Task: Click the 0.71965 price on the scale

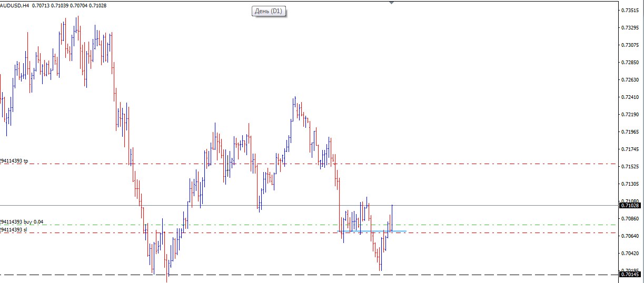Action: click(630, 132)
